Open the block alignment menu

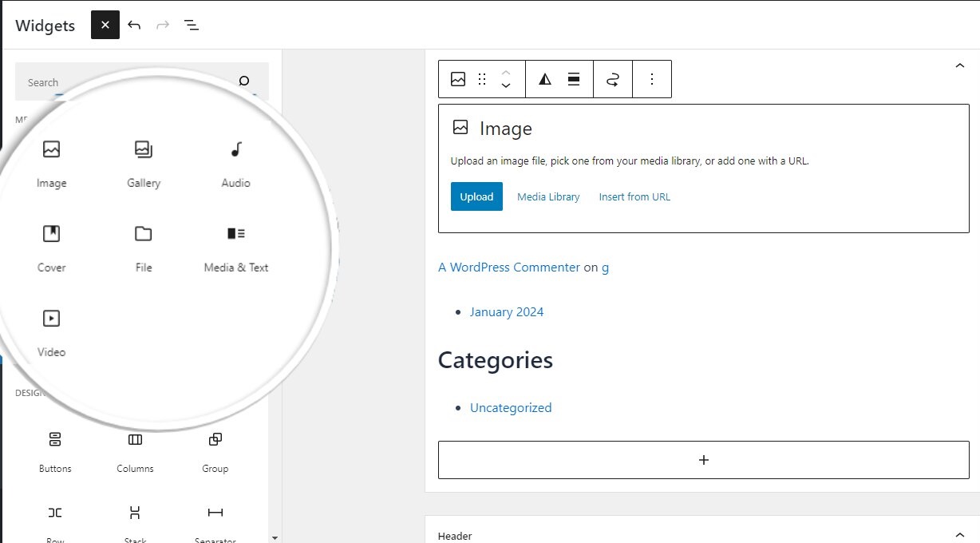click(x=573, y=79)
